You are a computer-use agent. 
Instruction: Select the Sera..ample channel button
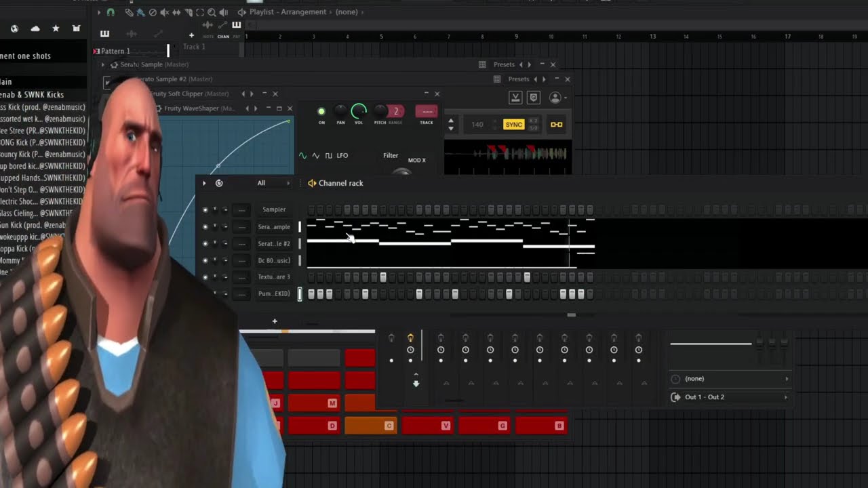tap(274, 227)
